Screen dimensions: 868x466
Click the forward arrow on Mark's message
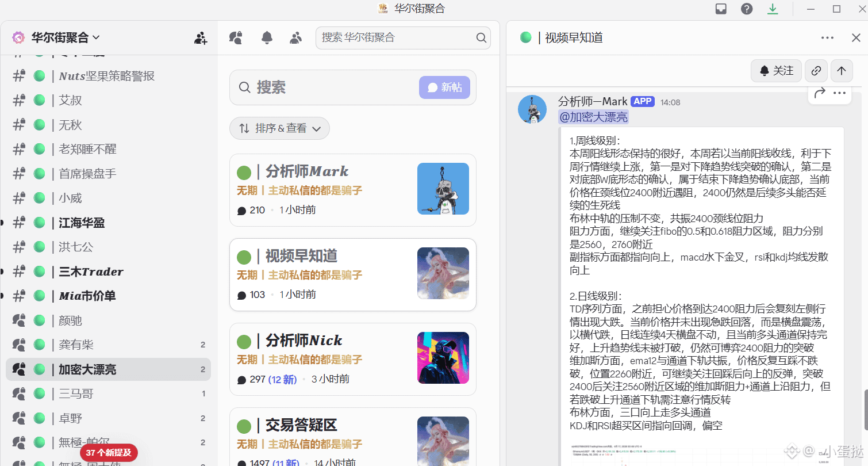820,93
